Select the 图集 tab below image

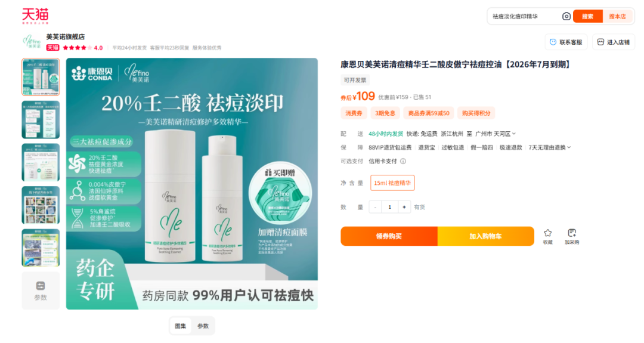pyautogui.click(x=180, y=326)
